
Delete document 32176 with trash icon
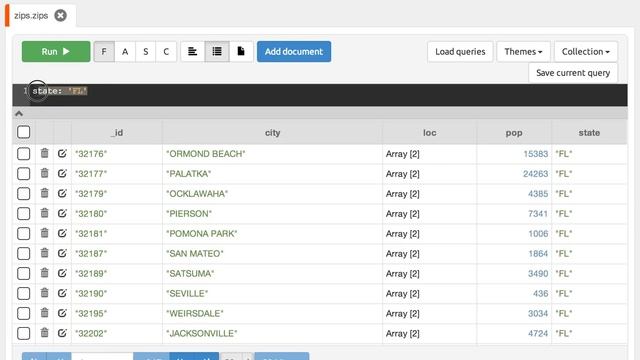[x=44, y=153]
